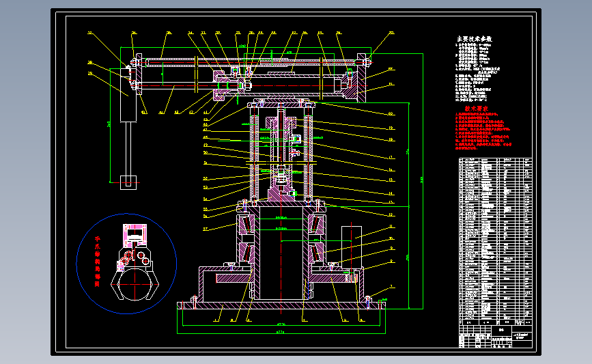
Task: Click the white motor rectangle beside the base
Action: click(352, 248)
